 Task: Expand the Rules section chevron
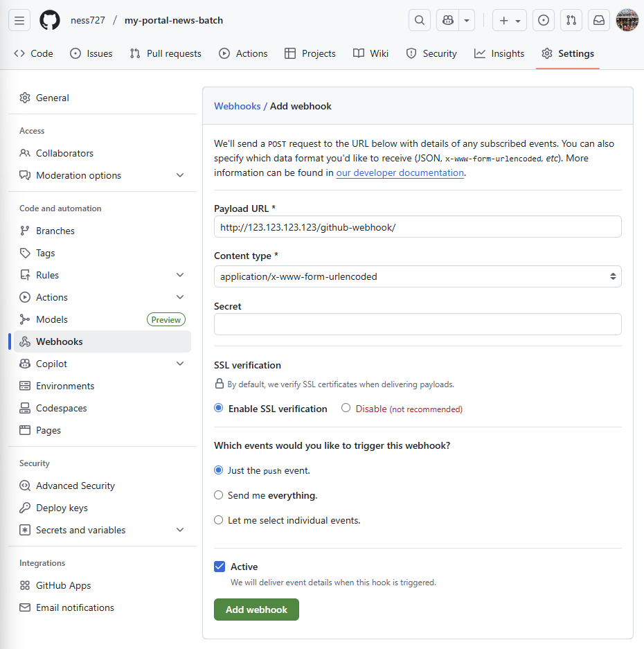(x=180, y=275)
